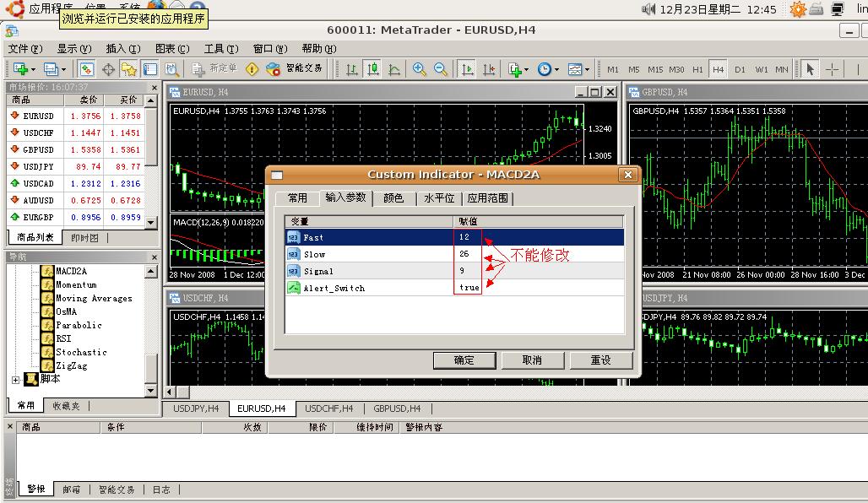Toggle Expert Advisors (智能交易) in toolbar
This screenshot has width=868, height=503.
click(x=294, y=68)
